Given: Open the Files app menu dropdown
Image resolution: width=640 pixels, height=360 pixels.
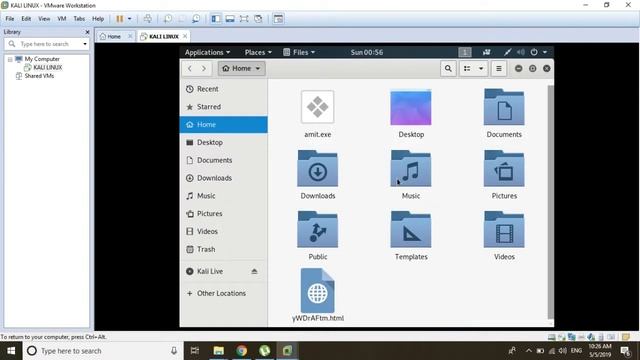Looking at the screenshot, I should (x=299, y=52).
